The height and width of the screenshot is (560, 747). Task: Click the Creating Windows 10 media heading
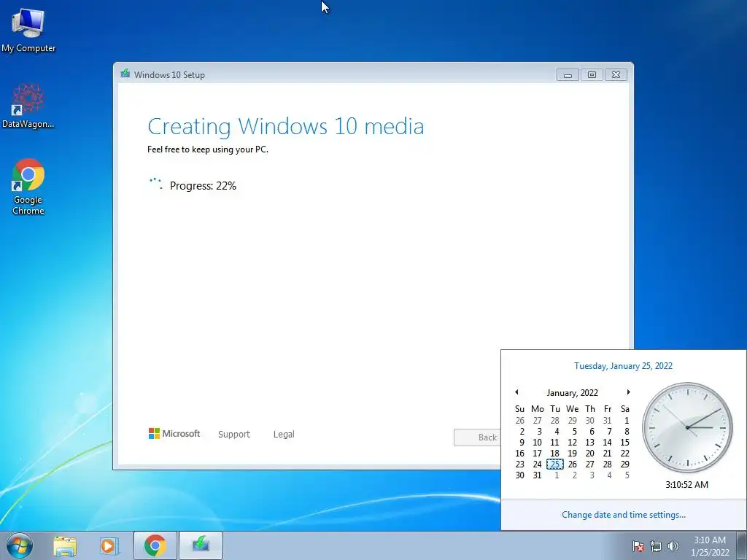pyautogui.click(x=286, y=127)
